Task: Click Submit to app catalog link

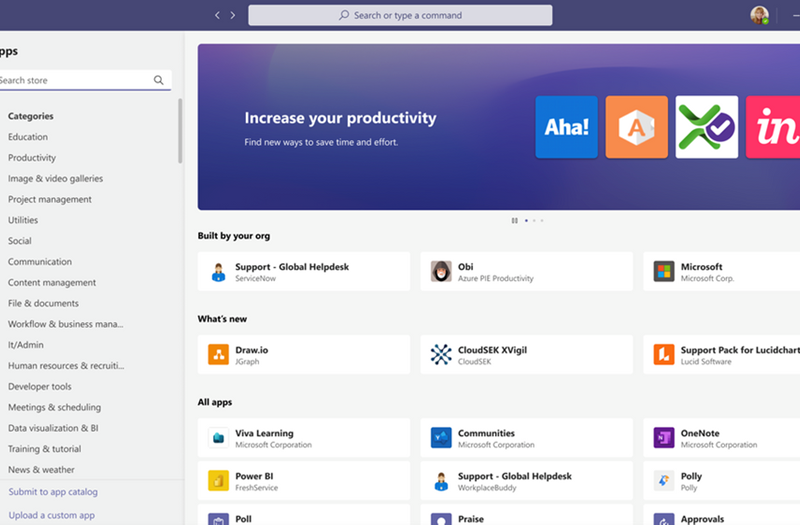Action: pos(53,492)
